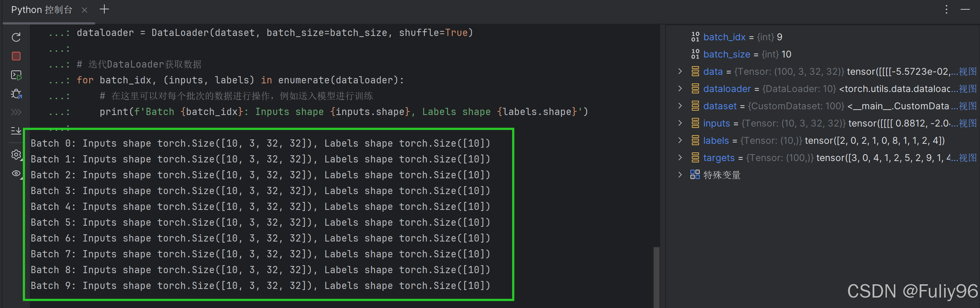Screen dimensions: 980x308
Task: Add a new console tab
Action: point(104,9)
